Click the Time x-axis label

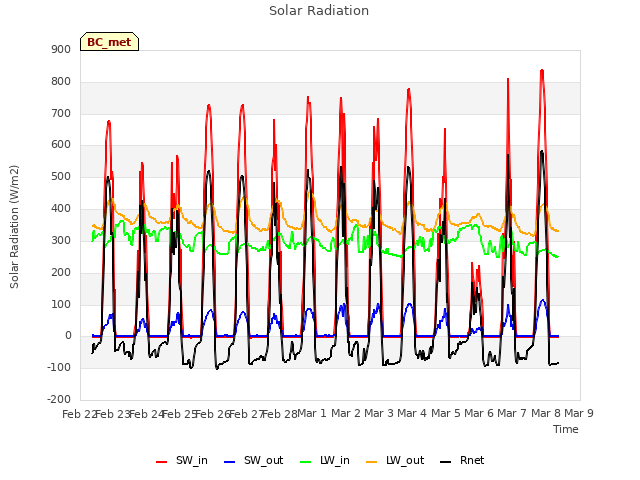[566, 429]
